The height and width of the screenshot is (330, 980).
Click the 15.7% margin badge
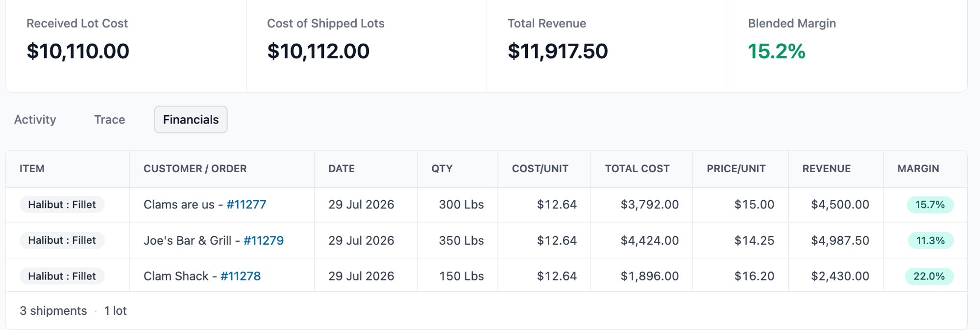(930, 204)
